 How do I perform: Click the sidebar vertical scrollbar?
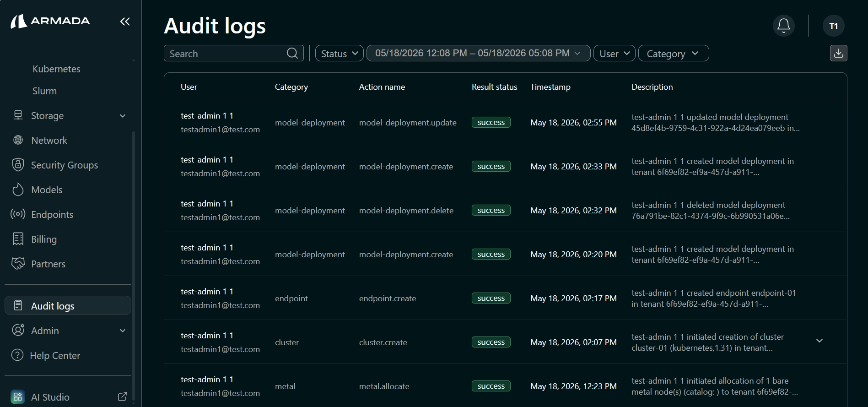134,266
